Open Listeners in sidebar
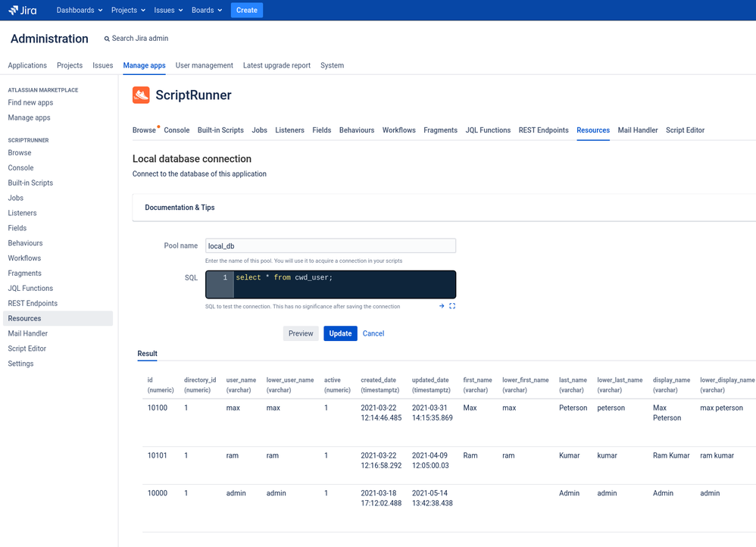This screenshot has height=547, width=756. pos(22,213)
